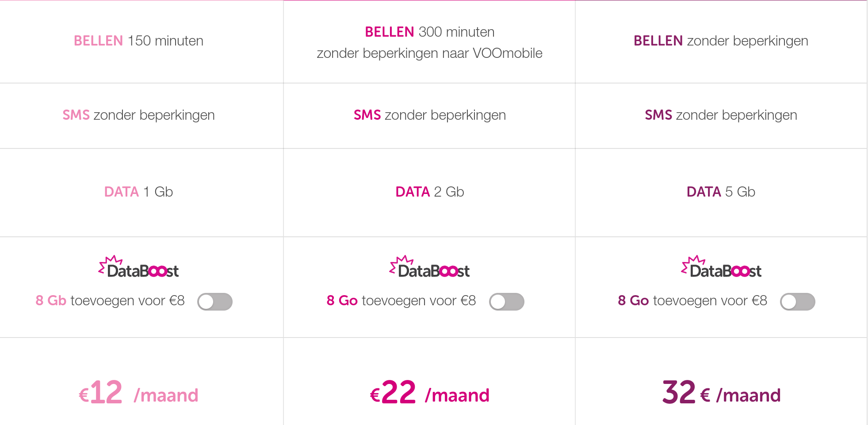Choose the 32 € /maand price
This screenshot has width=868, height=425.
click(x=721, y=393)
